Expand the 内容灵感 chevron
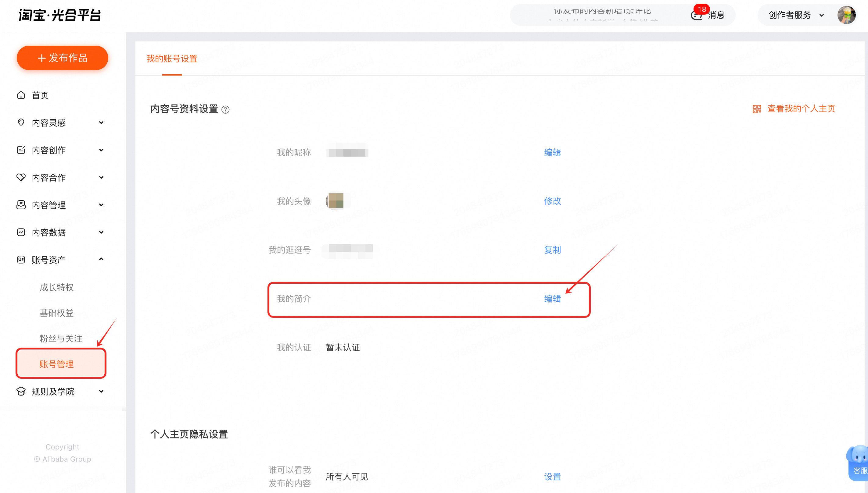Screen dimensions: 868x493 (x=101, y=122)
